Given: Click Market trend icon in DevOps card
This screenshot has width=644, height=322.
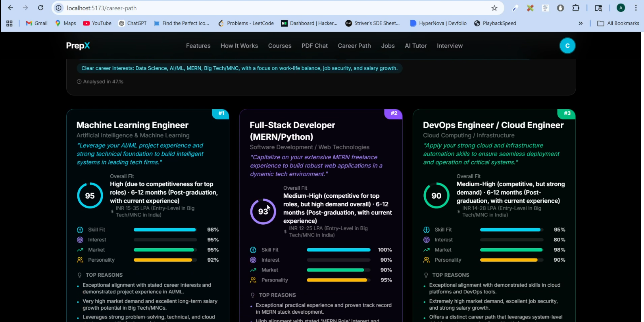Looking at the screenshot, I should 427,250.
